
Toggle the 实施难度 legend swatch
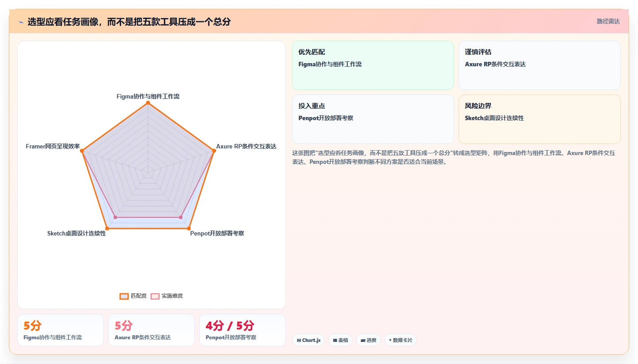[x=155, y=296]
